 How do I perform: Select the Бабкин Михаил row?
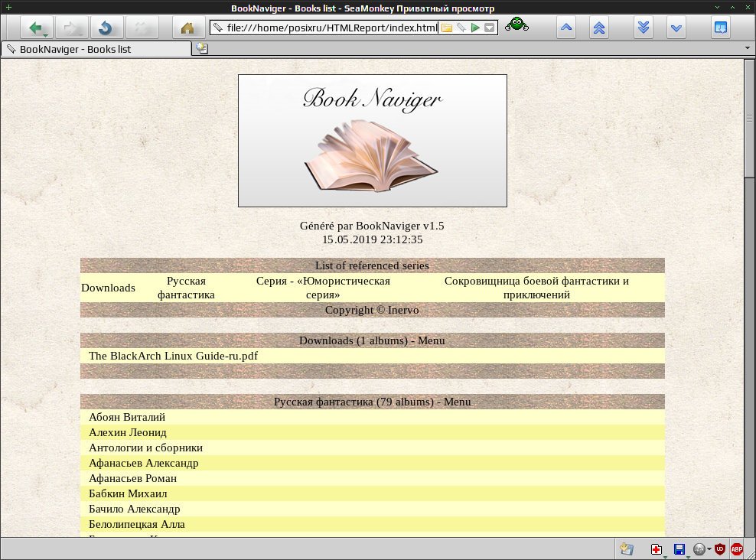coord(372,494)
